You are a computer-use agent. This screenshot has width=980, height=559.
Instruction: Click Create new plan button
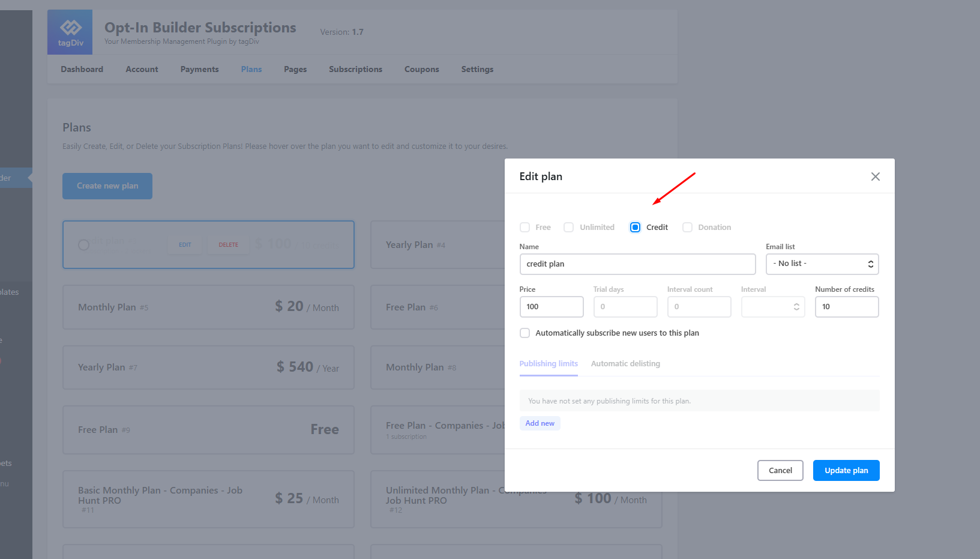point(107,186)
